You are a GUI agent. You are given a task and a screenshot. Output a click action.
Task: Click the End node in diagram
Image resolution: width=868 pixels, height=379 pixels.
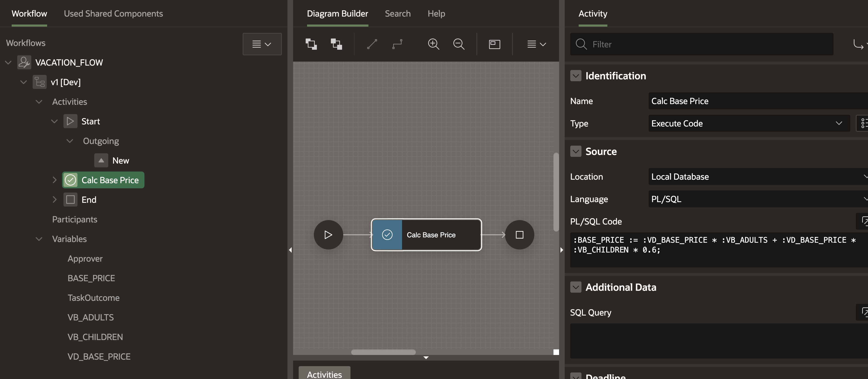(519, 235)
